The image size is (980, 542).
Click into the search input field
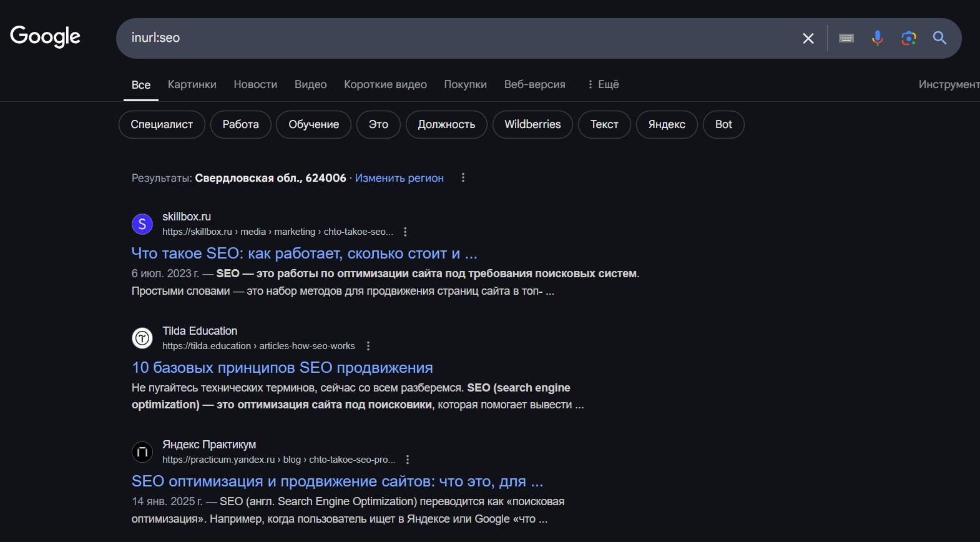437,38
